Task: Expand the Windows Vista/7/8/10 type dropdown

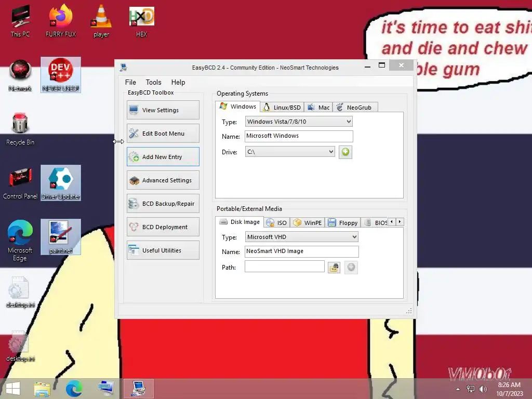Action: coord(299,122)
